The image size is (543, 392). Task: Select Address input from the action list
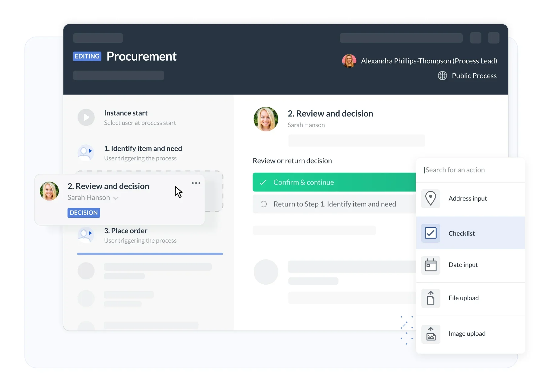coord(470,199)
